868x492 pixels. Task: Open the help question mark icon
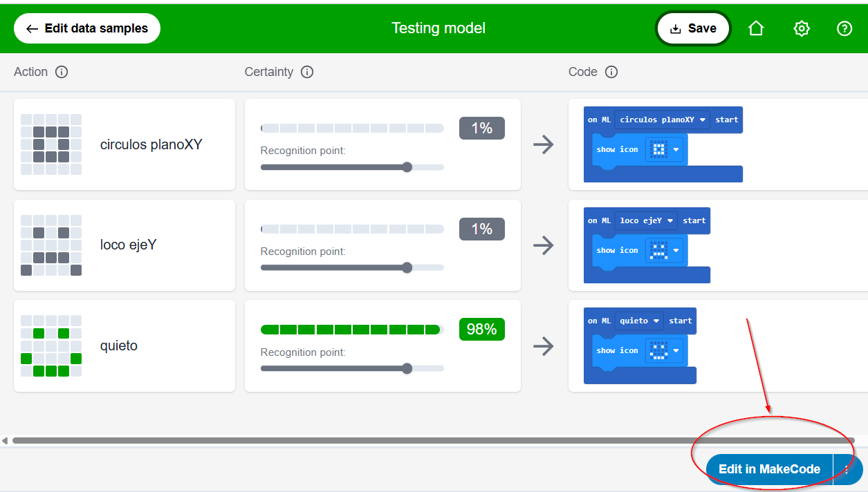[x=844, y=28]
